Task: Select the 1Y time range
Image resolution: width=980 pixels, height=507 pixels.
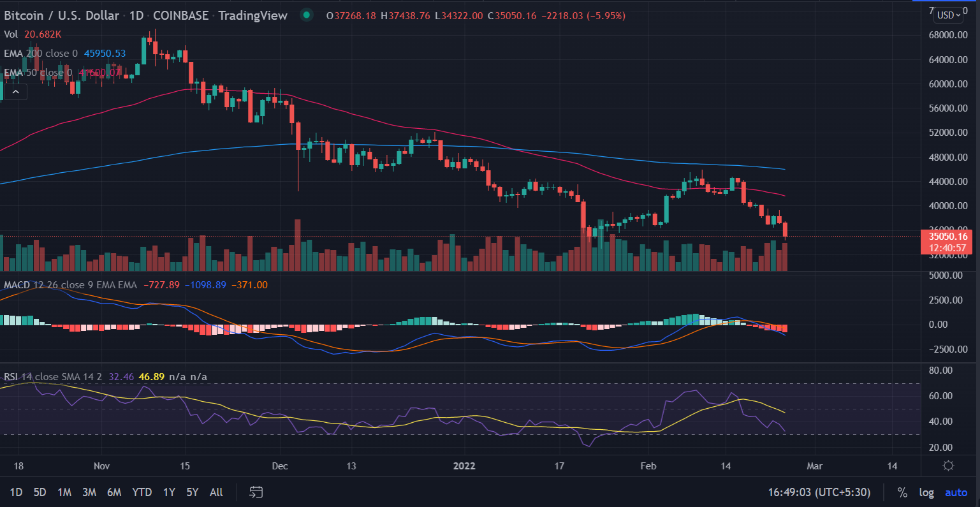Action: (x=169, y=492)
